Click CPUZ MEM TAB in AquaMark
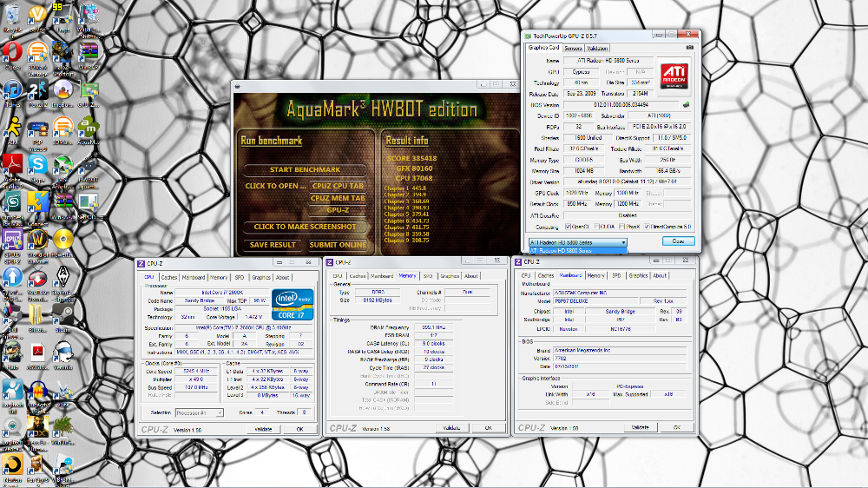 click(x=338, y=198)
